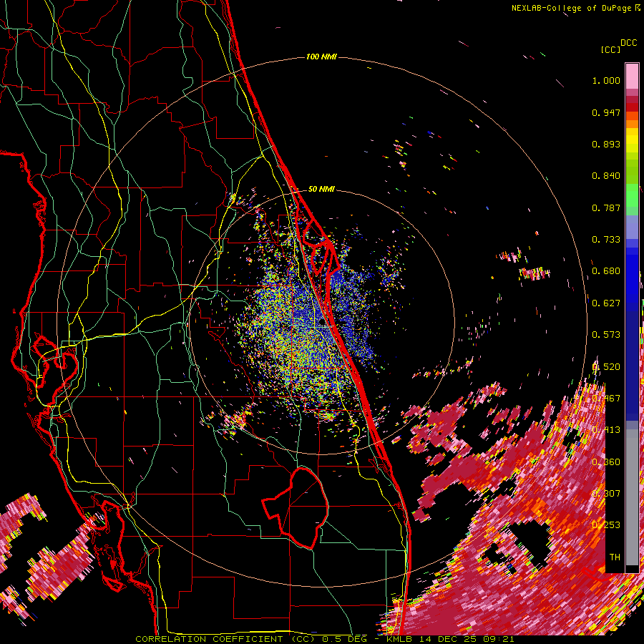Click the 0.680 scale value

pos(606,271)
